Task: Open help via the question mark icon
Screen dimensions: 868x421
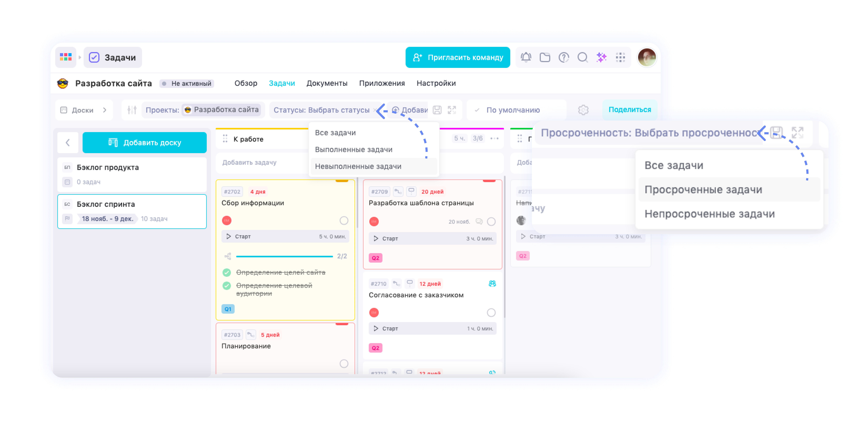Action: click(x=563, y=57)
